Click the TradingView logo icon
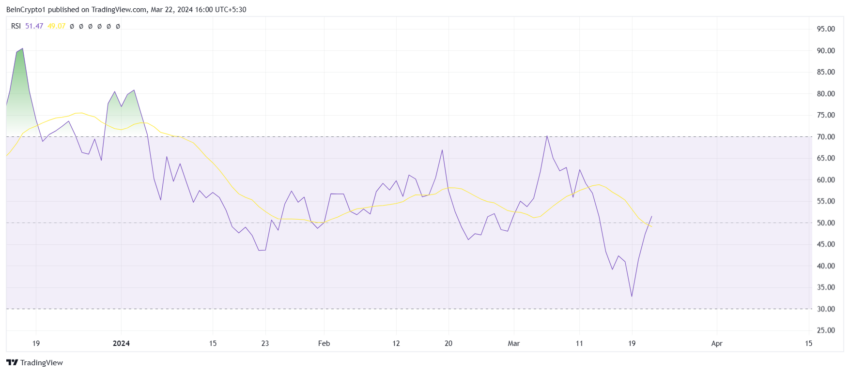This screenshot has height=373, width=850. click(x=12, y=363)
